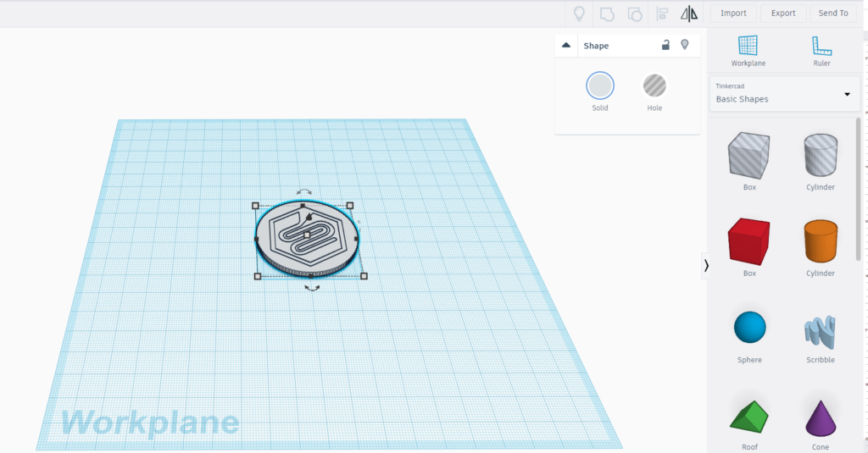This screenshot has height=453, width=868.
Task: Pick the purple Cone shape
Action: [x=821, y=418]
